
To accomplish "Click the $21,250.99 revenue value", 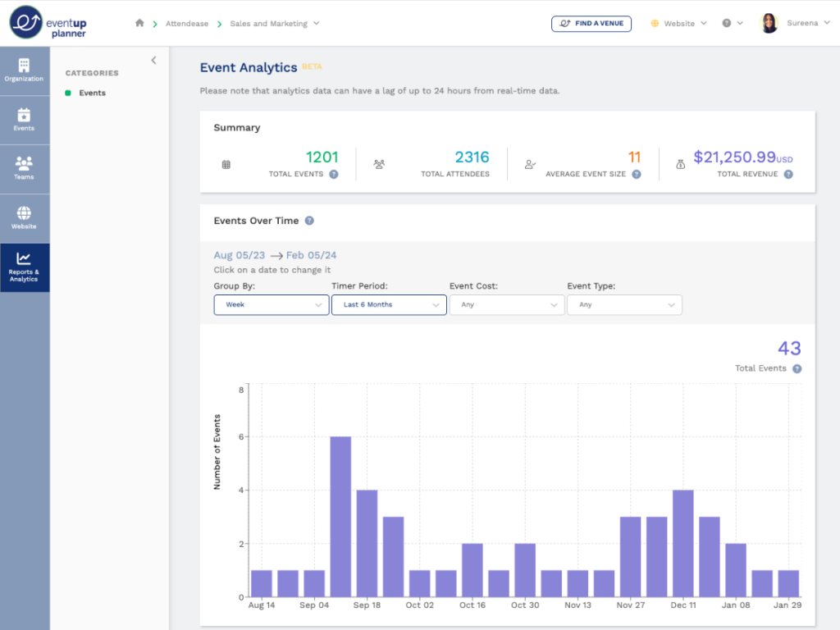I will tap(734, 157).
